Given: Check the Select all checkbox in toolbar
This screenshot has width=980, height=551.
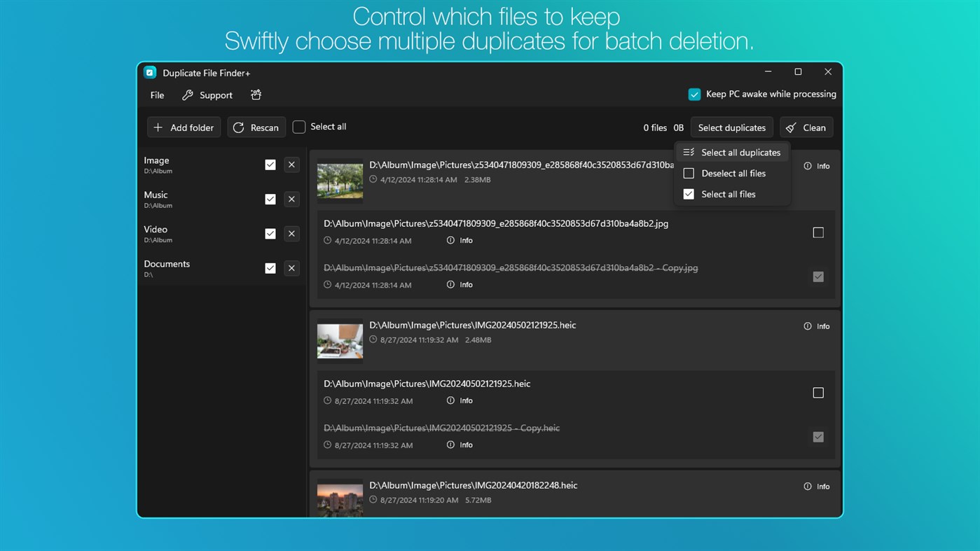Looking at the screenshot, I should (x=299, y=127).
